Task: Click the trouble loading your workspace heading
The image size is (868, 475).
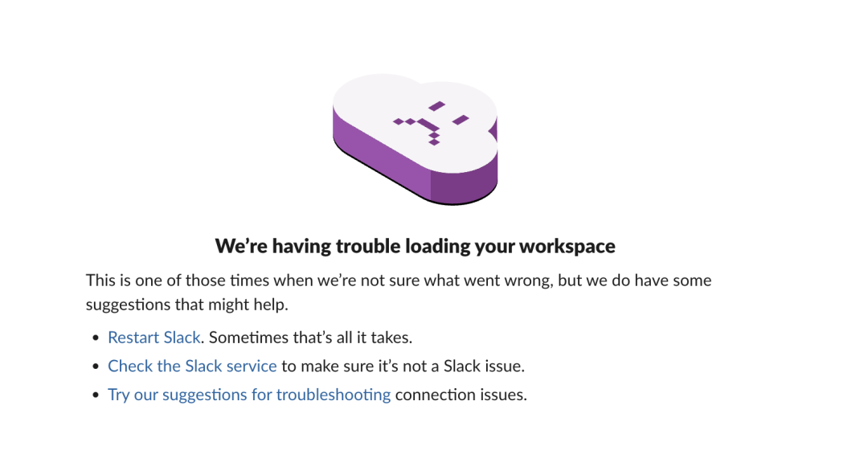Action: (x=415, y=246)
